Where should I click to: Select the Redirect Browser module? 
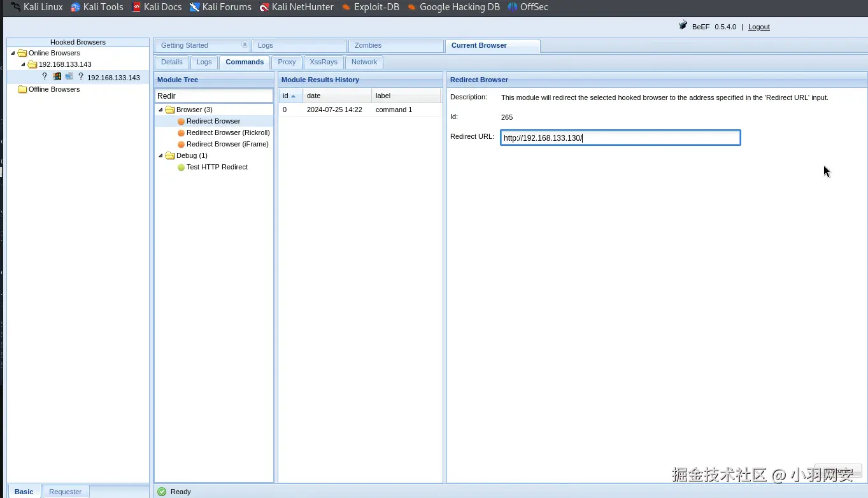tap(213, 121)
